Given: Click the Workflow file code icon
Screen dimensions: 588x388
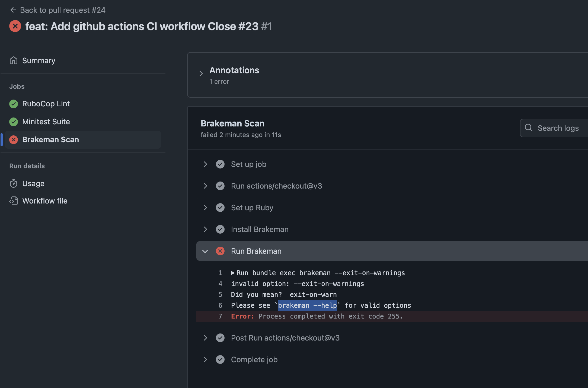Looking at the screenshot, I should click(x=14, y=201).
